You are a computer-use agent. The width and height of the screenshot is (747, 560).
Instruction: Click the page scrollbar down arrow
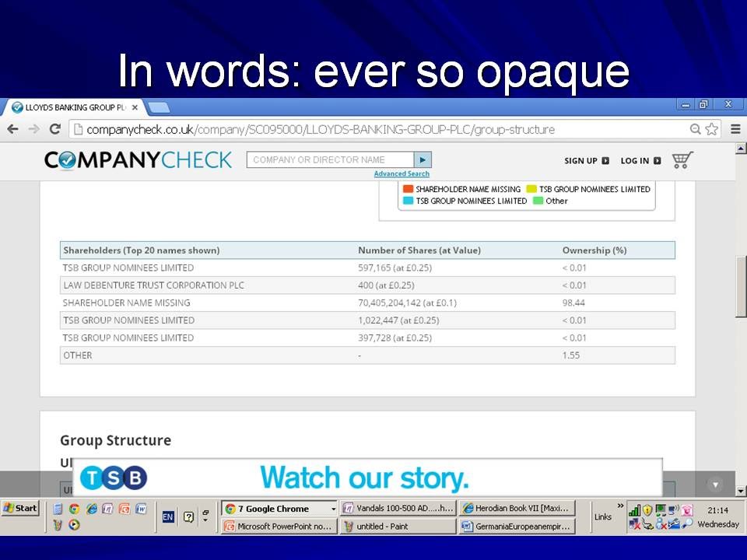pos(741,491)
